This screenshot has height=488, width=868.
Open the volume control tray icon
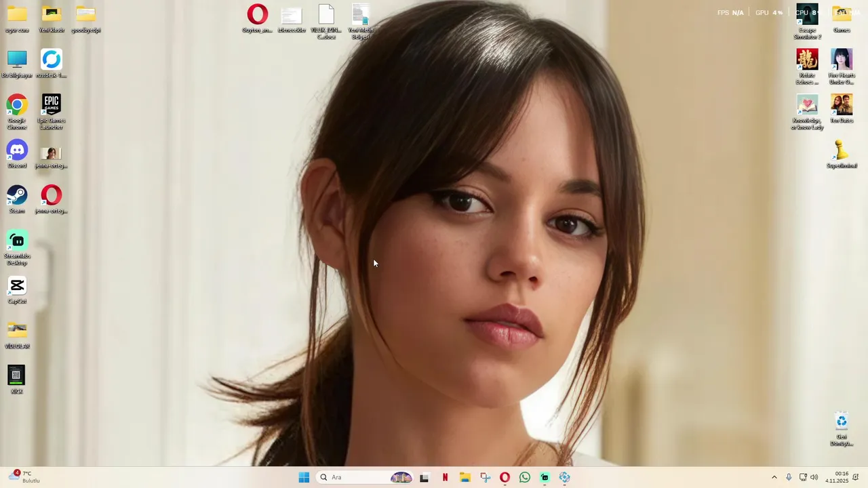tap(814, 477)
